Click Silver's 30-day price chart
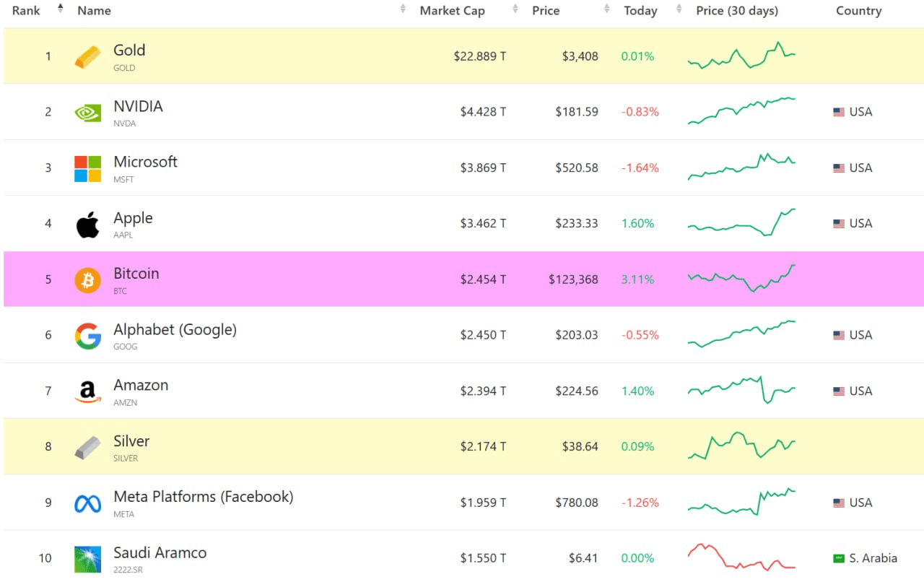Viewport: 924px width, 582px height. pos(741,446)
